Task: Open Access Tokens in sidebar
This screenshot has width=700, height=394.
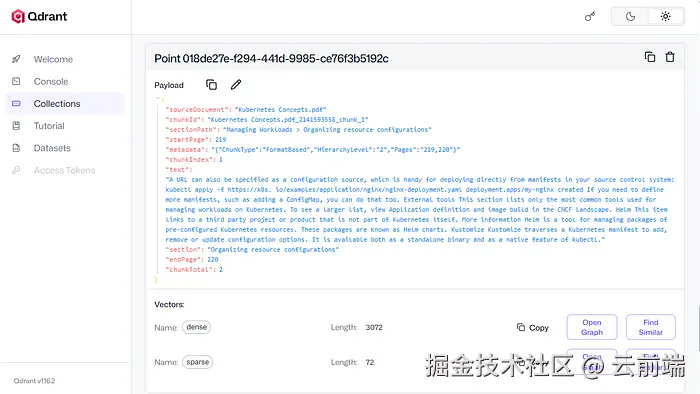Action: click(x=64, y=170)
